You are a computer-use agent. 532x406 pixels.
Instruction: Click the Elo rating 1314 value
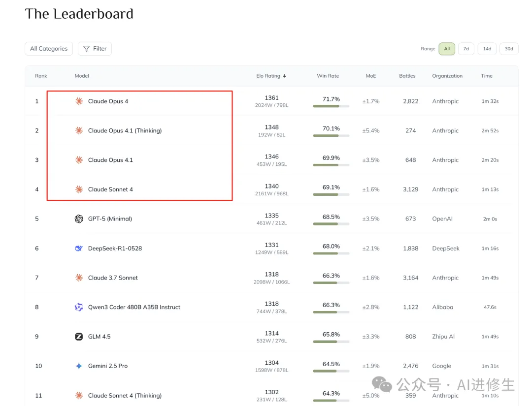[x=272, y=333]
